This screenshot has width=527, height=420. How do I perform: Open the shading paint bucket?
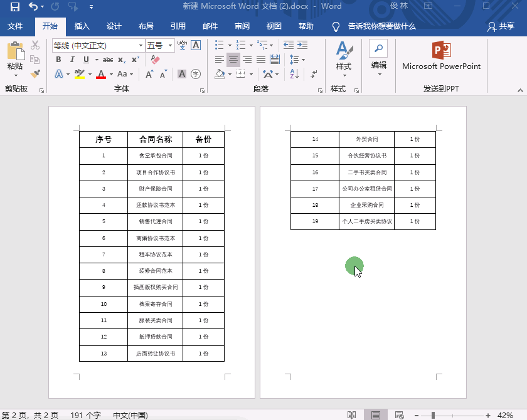point(220,74)
